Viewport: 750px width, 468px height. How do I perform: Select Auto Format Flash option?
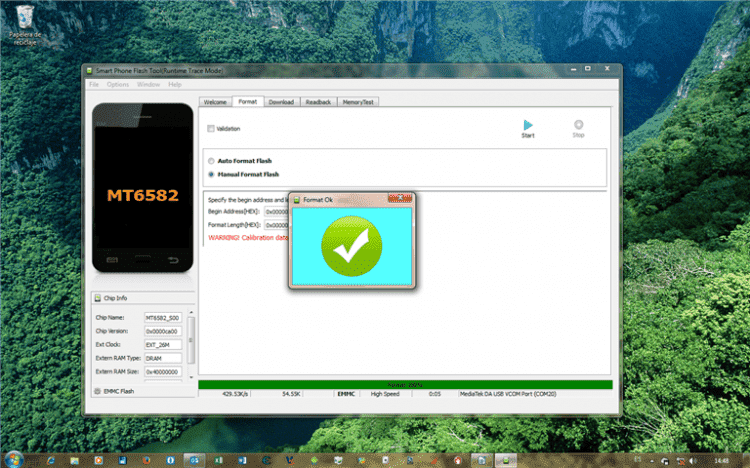211,161
